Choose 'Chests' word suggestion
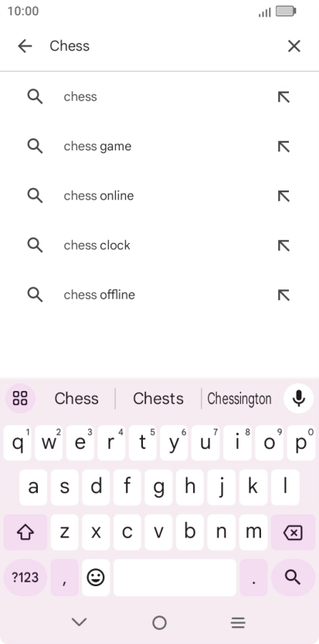Image resolution: width=319 pixels, height=644 pixels. (158, 399)
